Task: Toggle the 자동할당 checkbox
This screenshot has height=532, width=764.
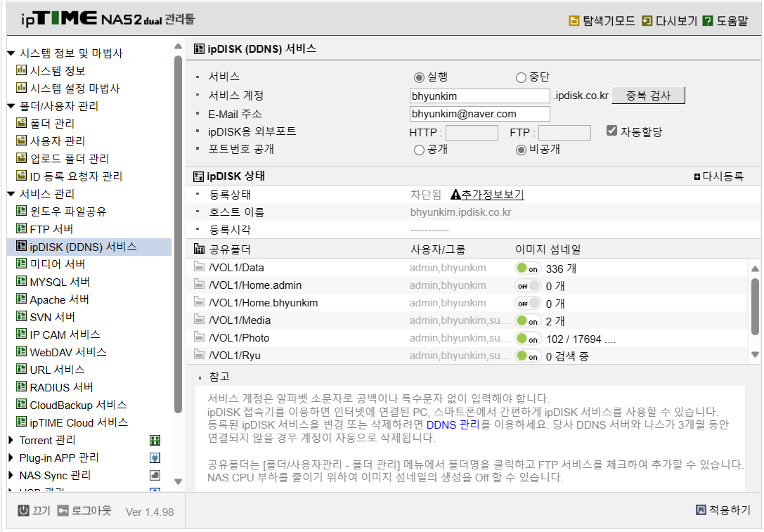Action: click(612, 131)
